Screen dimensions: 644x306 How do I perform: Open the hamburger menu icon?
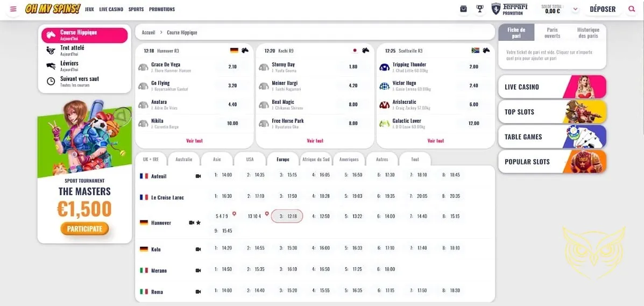(x=13, y=9)
